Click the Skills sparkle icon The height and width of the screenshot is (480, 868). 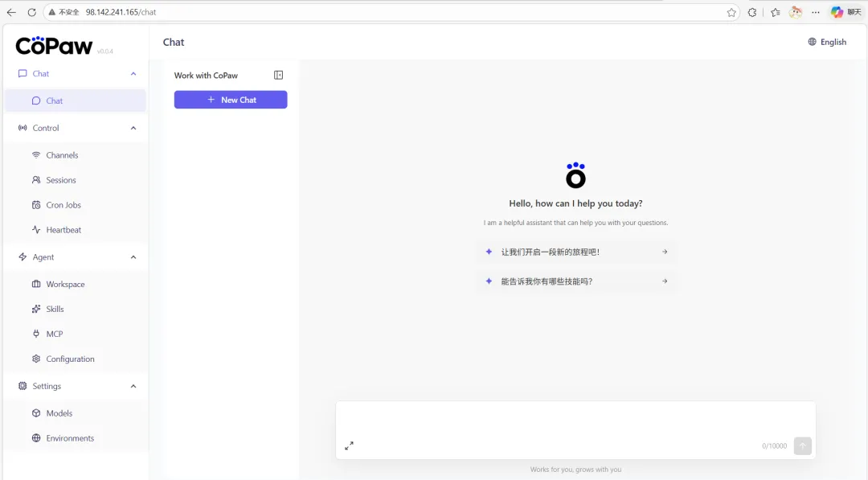click(36, 309)
